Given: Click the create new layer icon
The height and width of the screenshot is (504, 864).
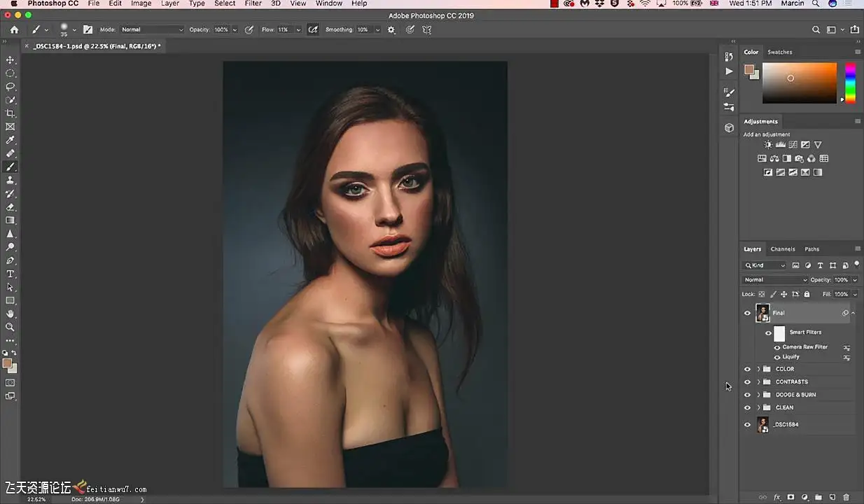Looking at the screenshot, I should point(832,497).
